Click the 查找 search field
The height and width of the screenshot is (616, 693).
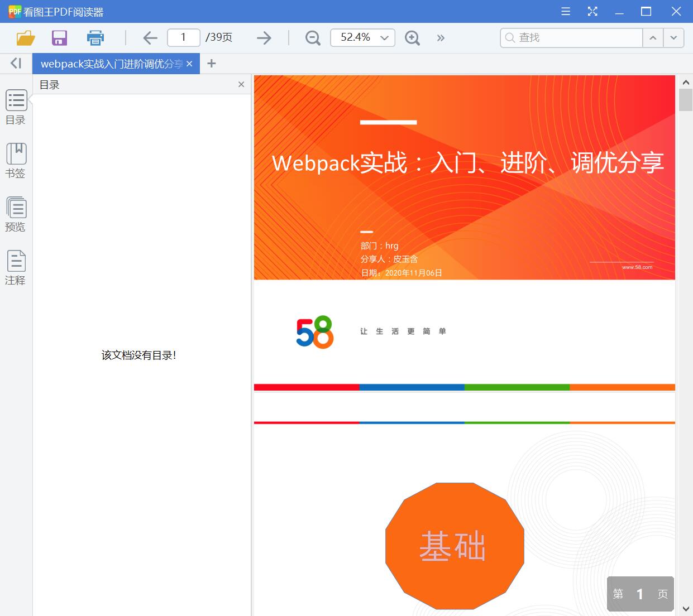tap(572, 37)
